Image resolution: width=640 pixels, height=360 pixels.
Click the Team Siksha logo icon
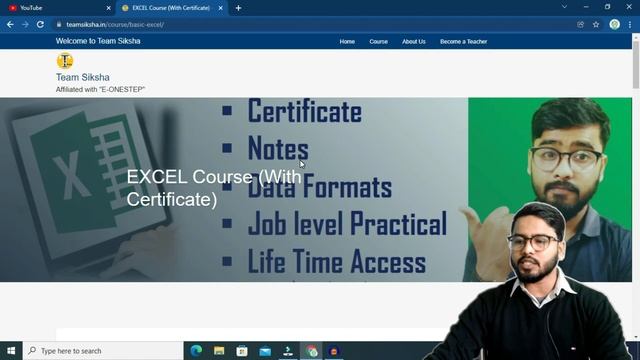pyautogui.click(x=65, y=61)
